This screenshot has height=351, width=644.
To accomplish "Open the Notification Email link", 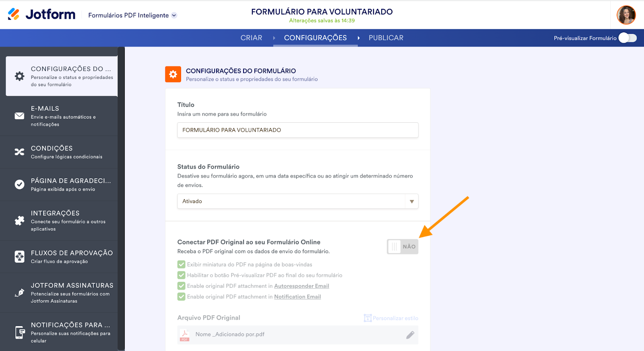I will coord(297,297).
